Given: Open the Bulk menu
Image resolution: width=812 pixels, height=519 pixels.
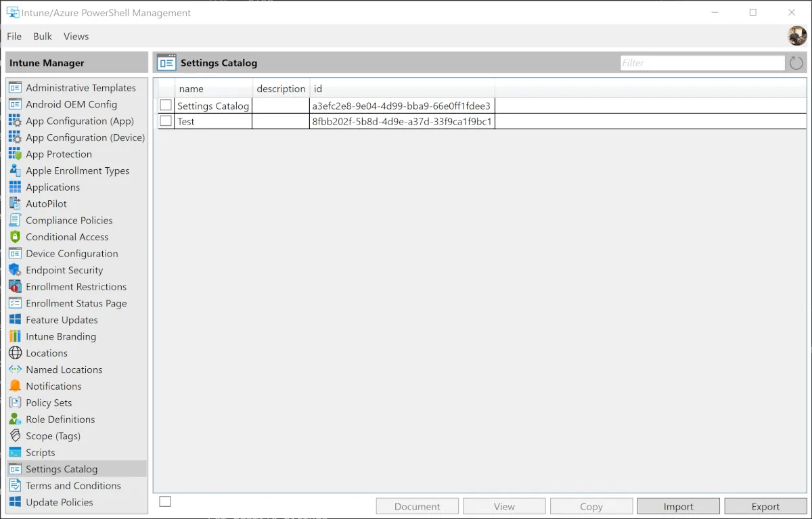Looking at the screenshot, I should (x=43, y=36).
